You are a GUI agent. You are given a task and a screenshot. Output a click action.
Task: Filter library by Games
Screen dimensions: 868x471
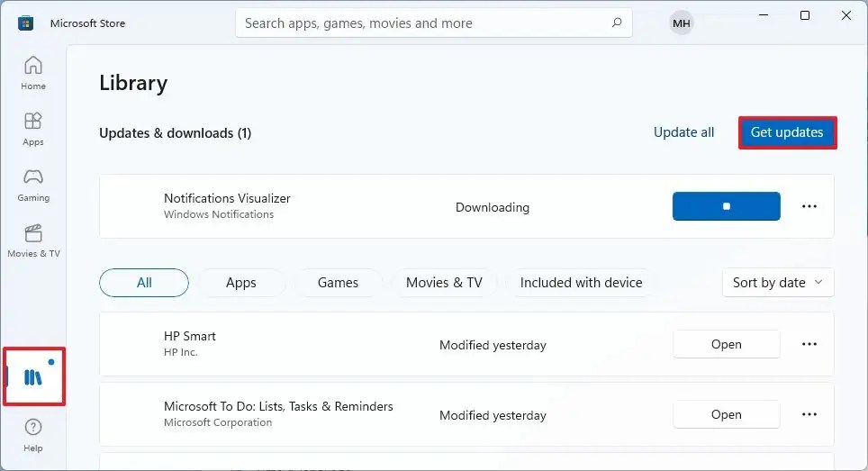tap(338, 283)
